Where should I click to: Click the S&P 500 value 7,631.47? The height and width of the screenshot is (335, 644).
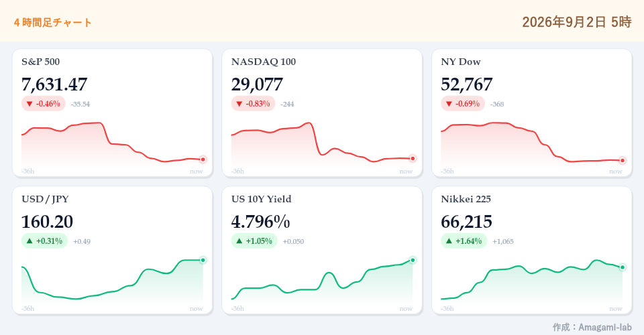pyautogui.click(x=54, y=84)
